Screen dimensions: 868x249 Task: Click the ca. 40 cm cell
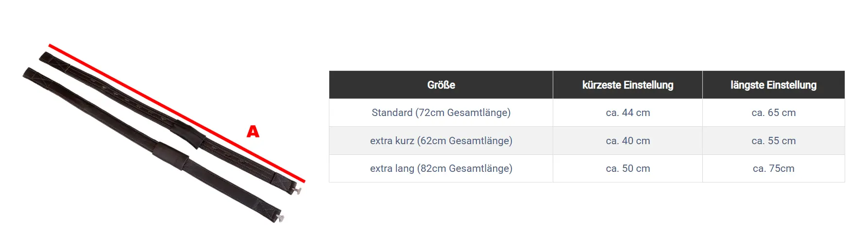click(x=628, y=141)
